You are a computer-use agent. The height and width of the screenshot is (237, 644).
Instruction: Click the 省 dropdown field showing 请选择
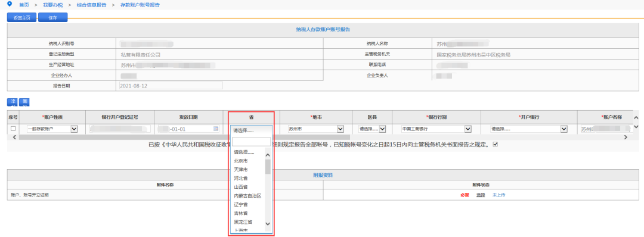[252, 130]
